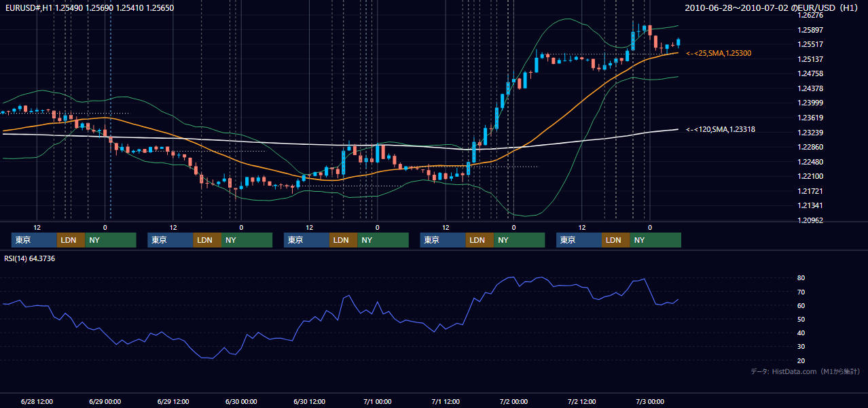Select the rightmost LDN session block
Screen dimensions: 868x408
[616, 240]
